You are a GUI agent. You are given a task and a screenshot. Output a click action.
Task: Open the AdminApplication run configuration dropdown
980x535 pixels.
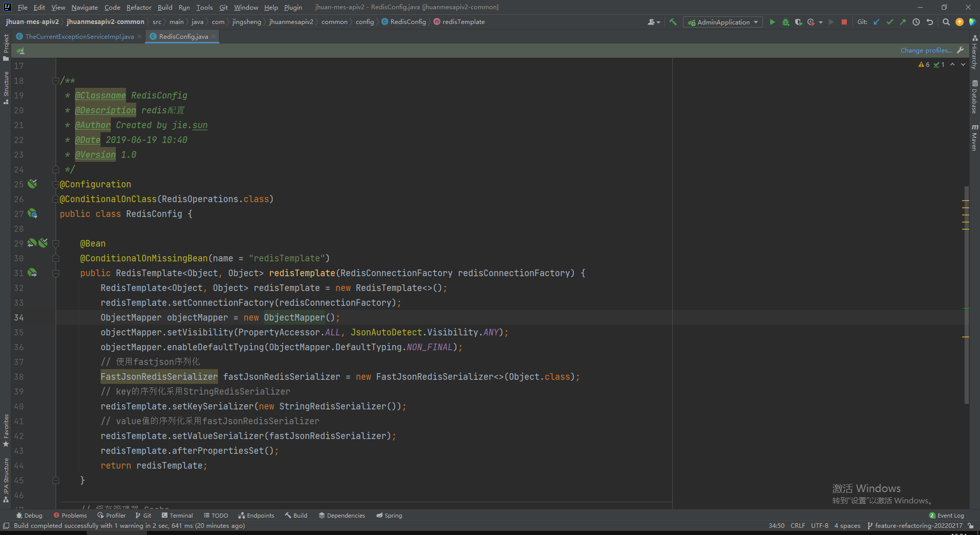[756, 22]
